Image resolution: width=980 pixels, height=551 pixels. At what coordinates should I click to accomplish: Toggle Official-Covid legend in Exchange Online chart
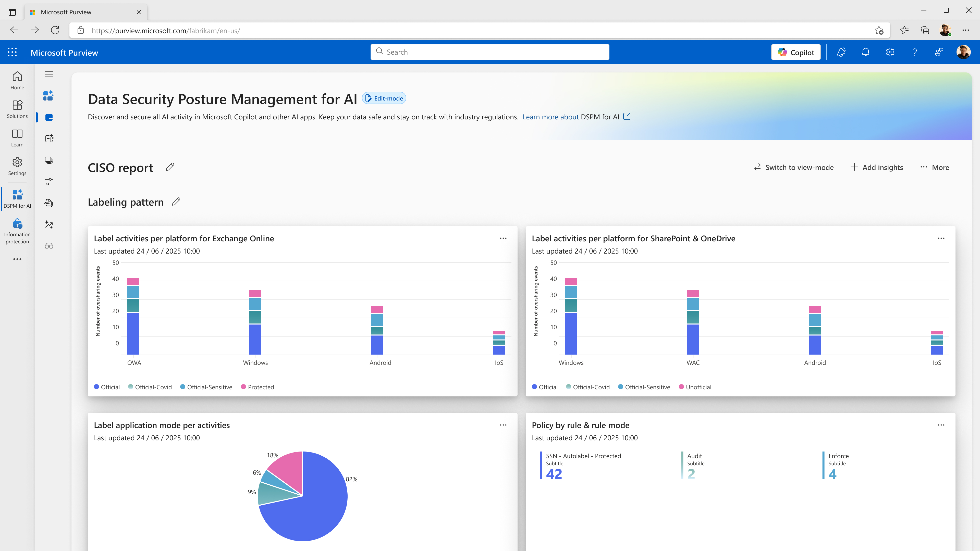[x=150, y=387]
